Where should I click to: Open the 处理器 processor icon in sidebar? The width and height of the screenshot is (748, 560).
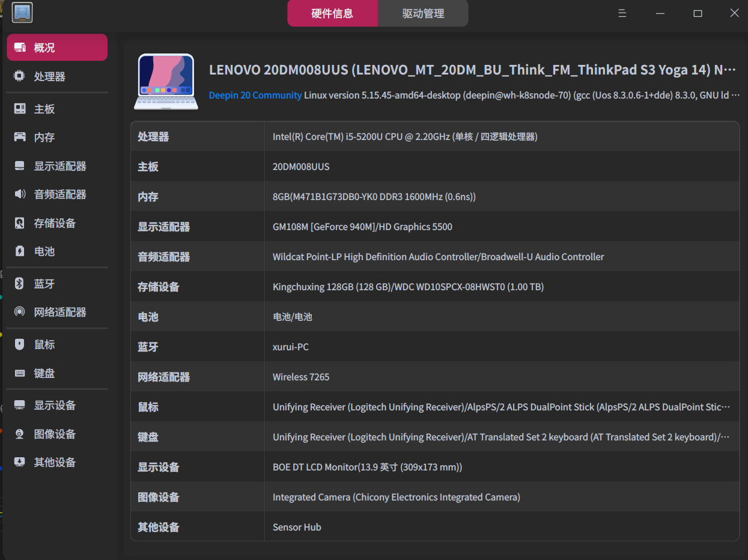(20, 76)
